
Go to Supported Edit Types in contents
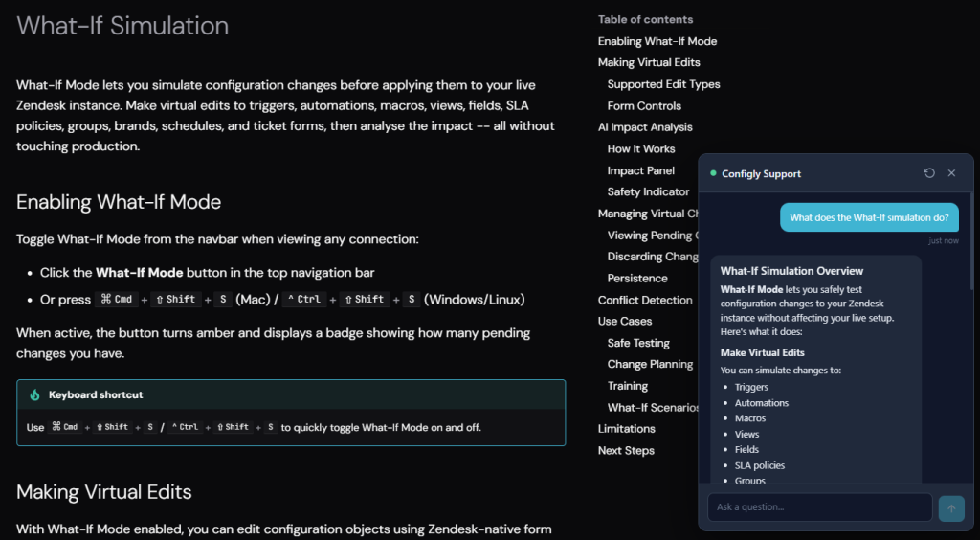[663, 84]
